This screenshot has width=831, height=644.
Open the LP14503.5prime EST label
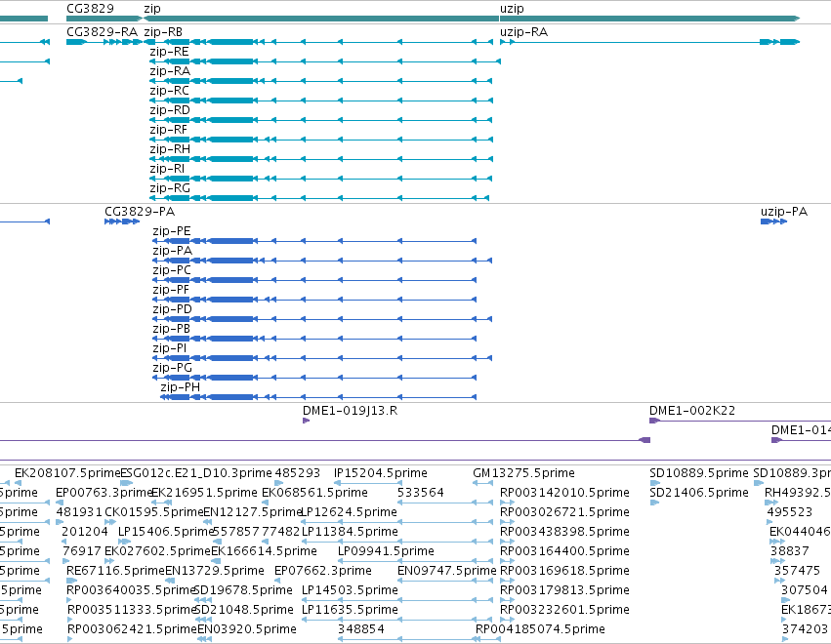(x=350, y=590)
